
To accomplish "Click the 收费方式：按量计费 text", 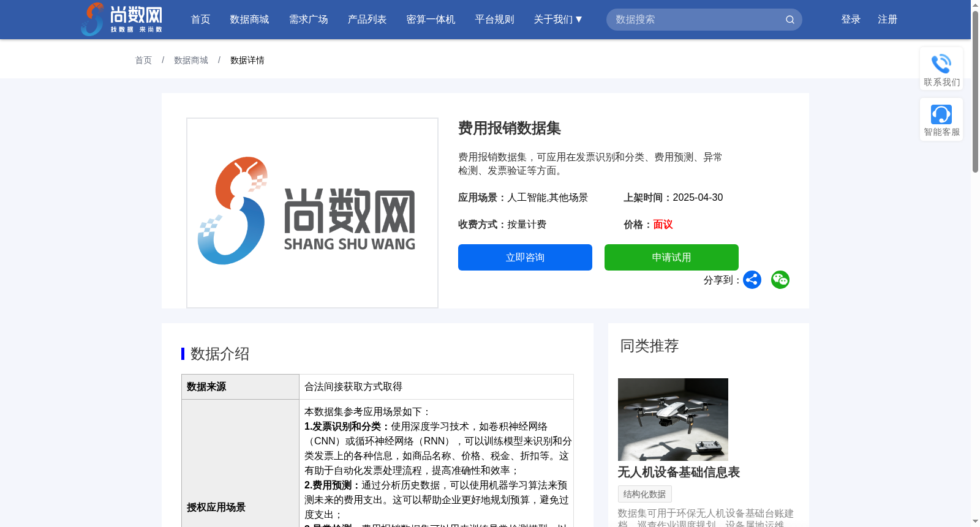I will coord(502,225).
